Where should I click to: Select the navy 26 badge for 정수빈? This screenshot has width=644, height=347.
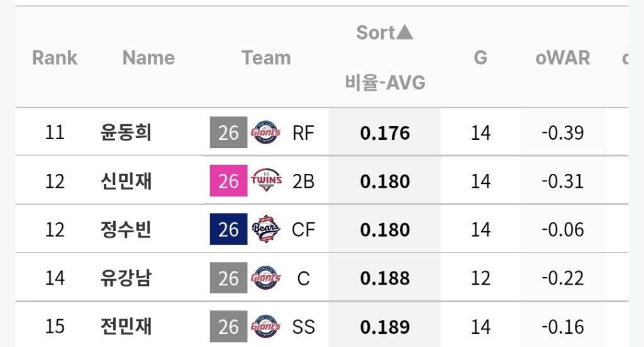(228, 229)
